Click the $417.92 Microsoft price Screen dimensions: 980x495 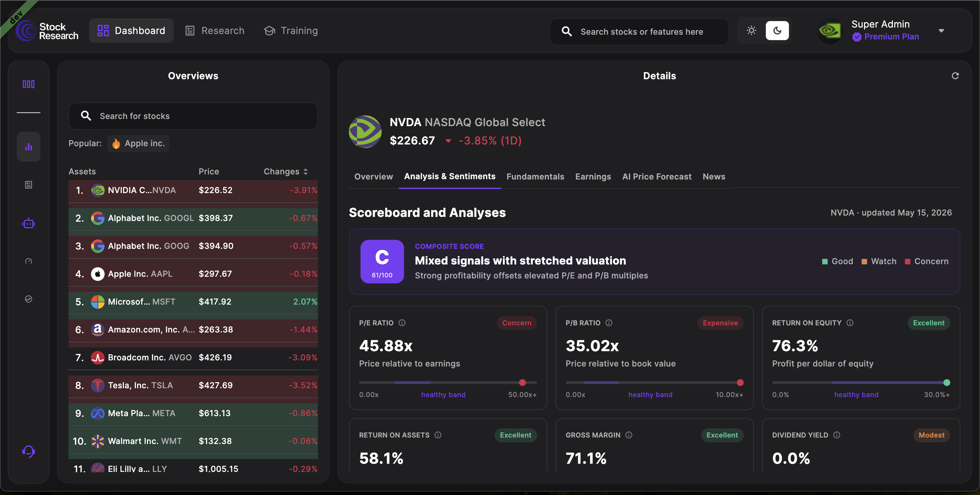pyautogui.click(x=215, y=302)
